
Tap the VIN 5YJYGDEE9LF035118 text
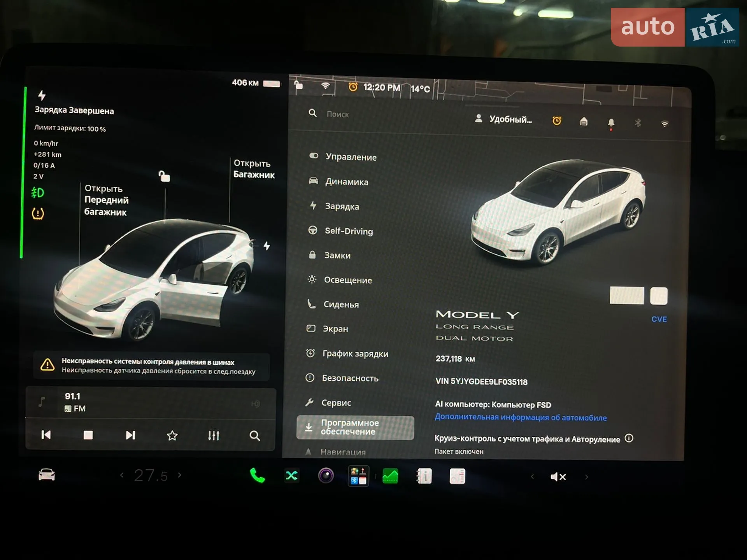(481, 381)
